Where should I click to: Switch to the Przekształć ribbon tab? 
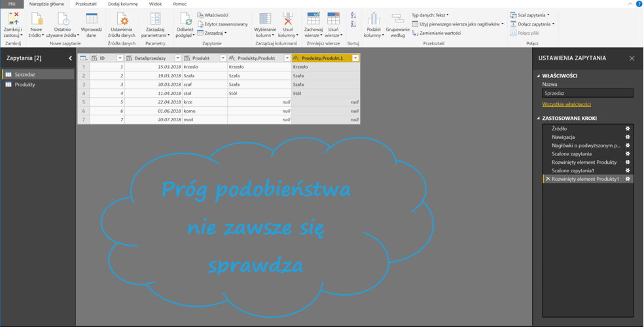86,4
